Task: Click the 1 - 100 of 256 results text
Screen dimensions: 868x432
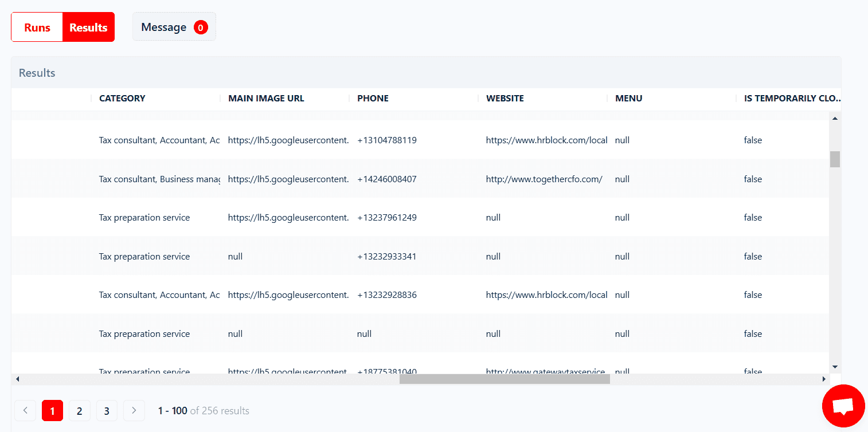Action: click(204, 411)
